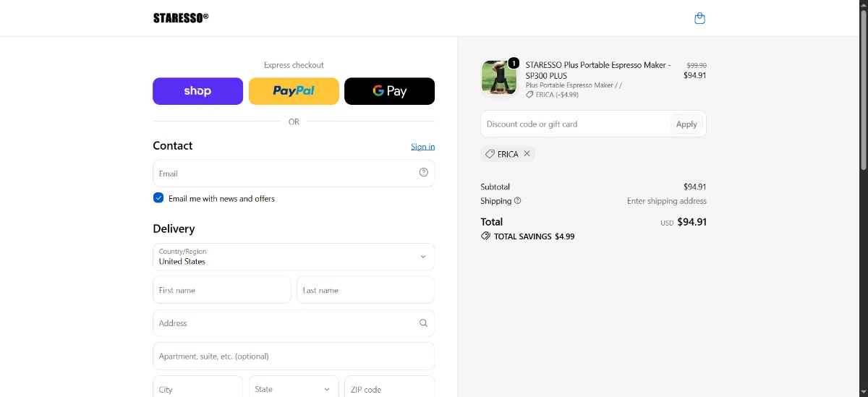This screenshot has width=868, height=397.
Task: Click the First name field
Action: [x=222, y=290]
